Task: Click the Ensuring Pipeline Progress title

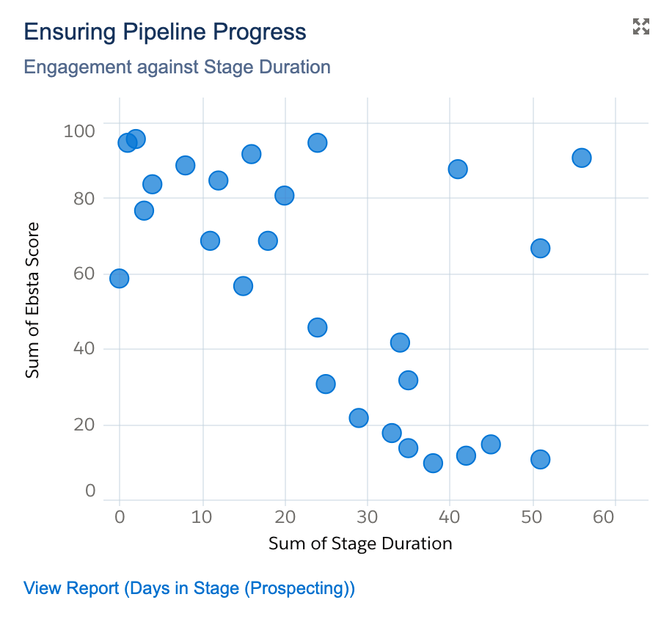Action: [165, 32]
